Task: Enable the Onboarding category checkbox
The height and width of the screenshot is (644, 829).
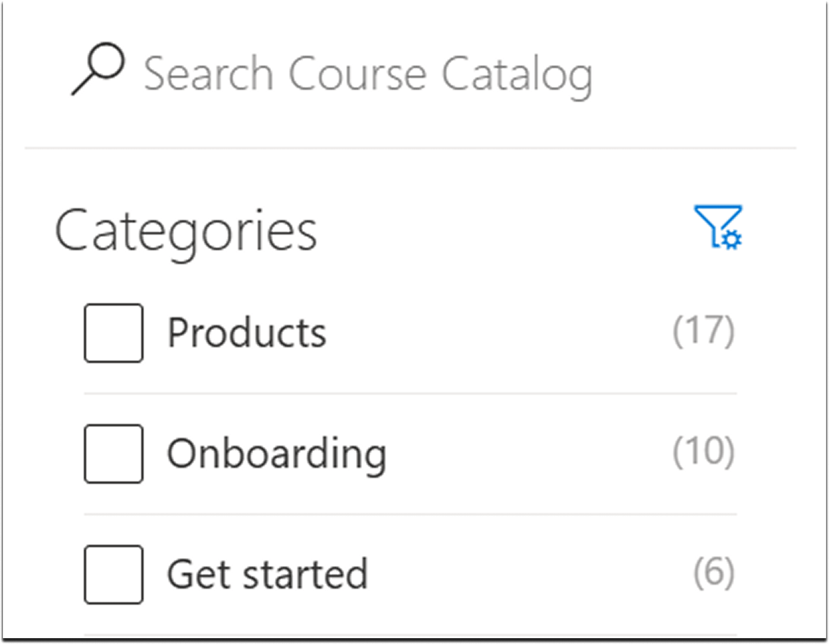Action: pos(113,454)
